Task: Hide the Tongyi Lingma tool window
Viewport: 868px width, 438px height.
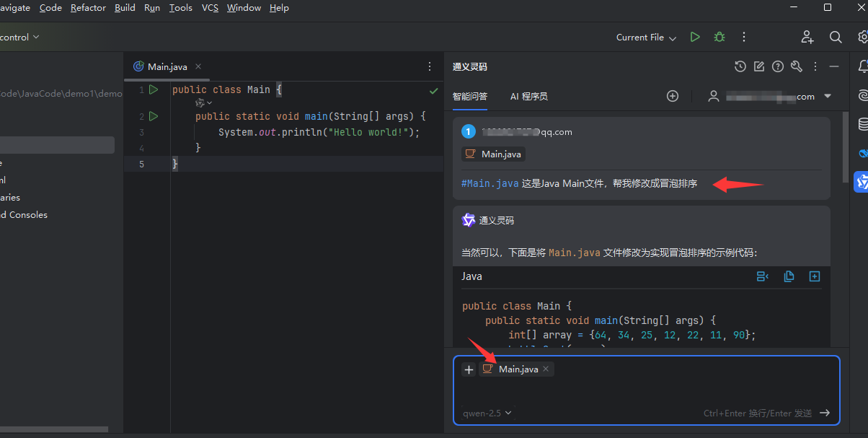Action: point(834,66)
